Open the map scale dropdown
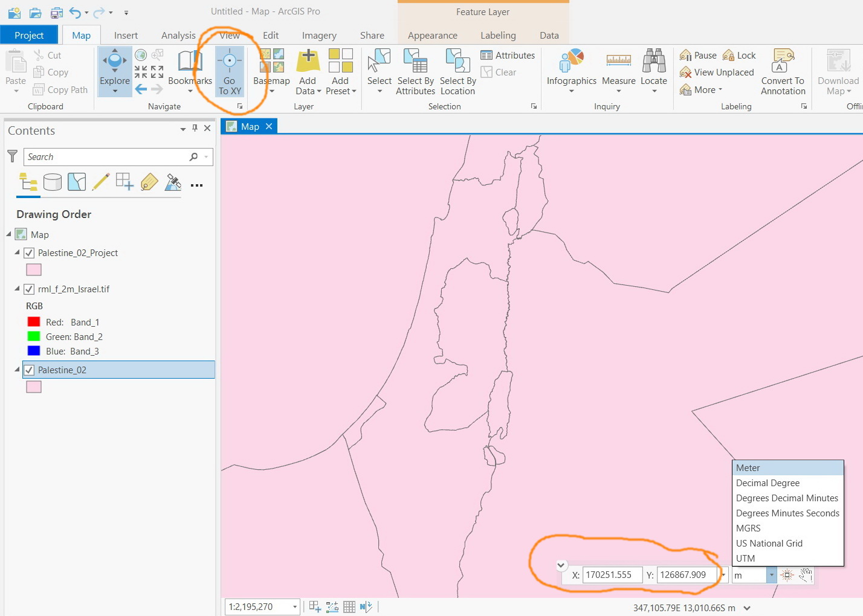Image resolution: width=863 pixels, height=616 pixels. point(295,607)
